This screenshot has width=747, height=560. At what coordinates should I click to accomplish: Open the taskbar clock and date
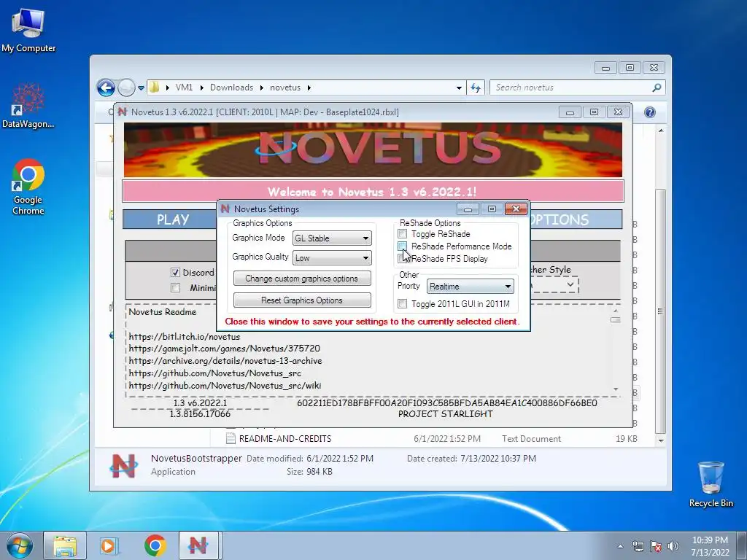pyautogui.click(x=710, y=546)
